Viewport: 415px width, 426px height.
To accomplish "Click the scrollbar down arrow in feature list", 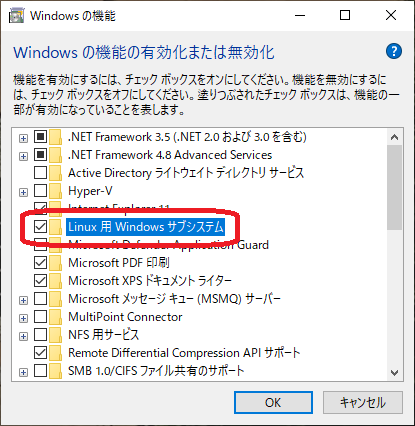I will pyautogui.click(x=395, y=372).
